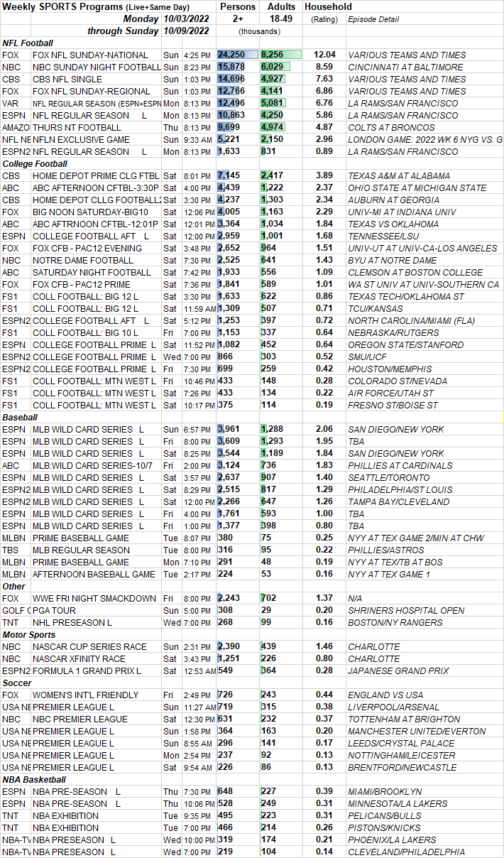504x858 pixels.
Task: Select the 15,878 viewers cell
Action: pos(238,67)
